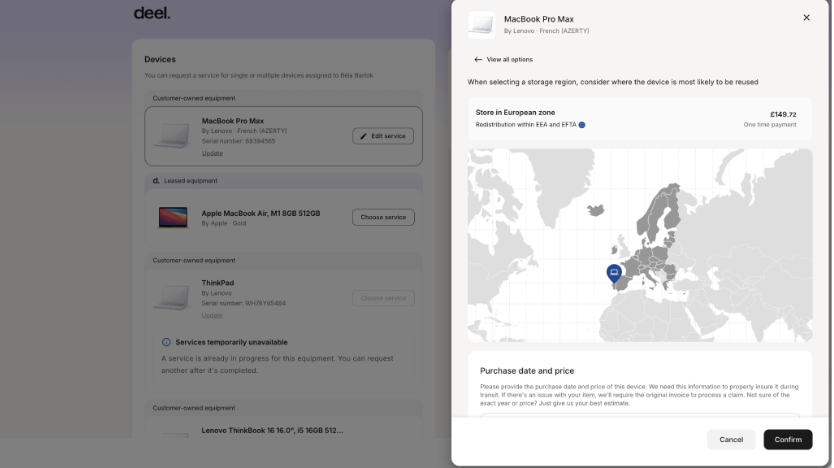The height and width of the screenshot is (468, 834).
Task: Click the info icon beside Services temporarily unavailable
Action: 166,342
